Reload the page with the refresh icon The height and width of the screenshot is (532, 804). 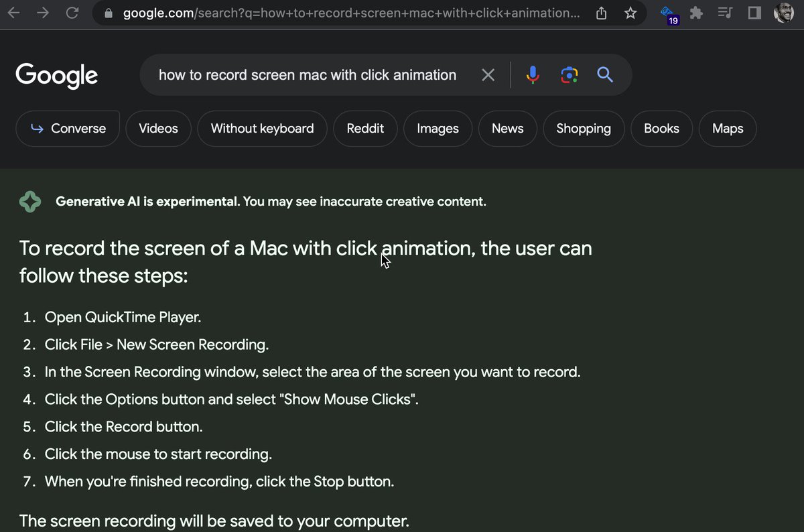pos(72,13)
